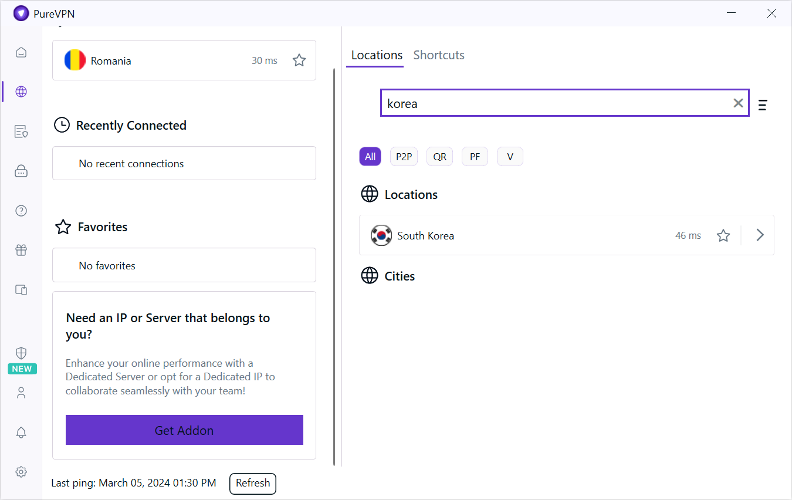The width and height of the screenshot is (792, 500).
Task: Open the user profile icon
Action: [21, 393]
